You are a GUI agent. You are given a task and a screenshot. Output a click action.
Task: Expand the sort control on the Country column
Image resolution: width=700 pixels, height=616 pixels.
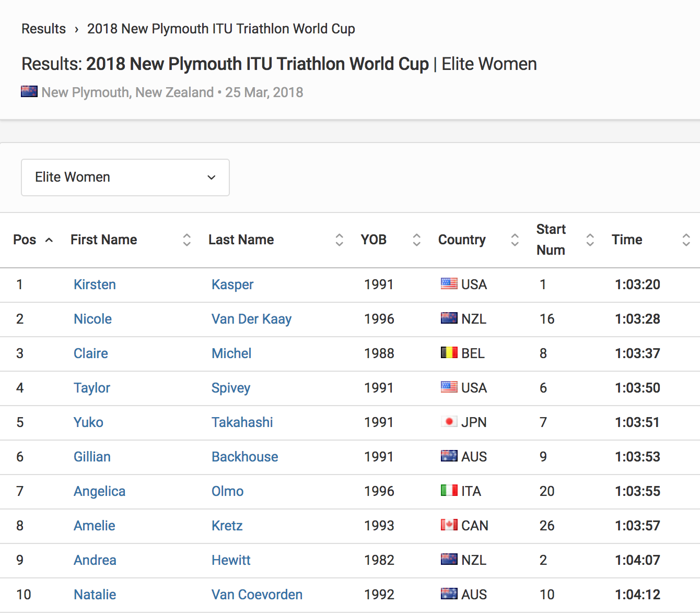click(x=515, y=240)
